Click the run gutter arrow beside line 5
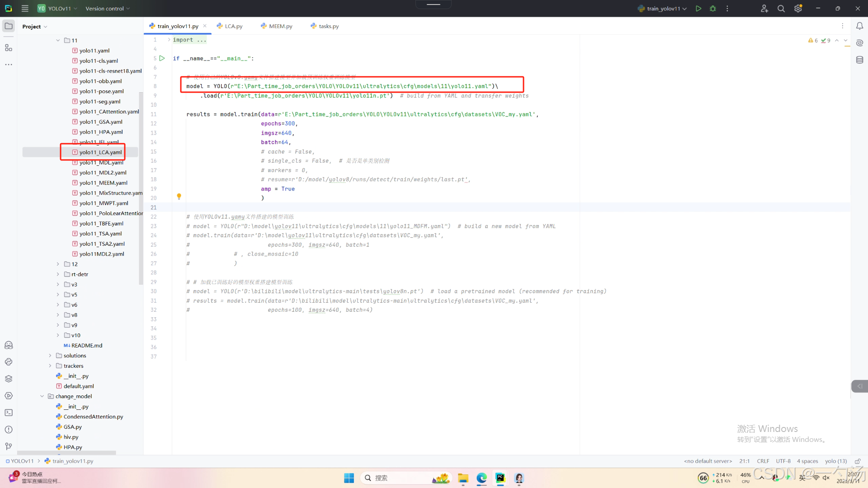 click(x=162, y=58)
